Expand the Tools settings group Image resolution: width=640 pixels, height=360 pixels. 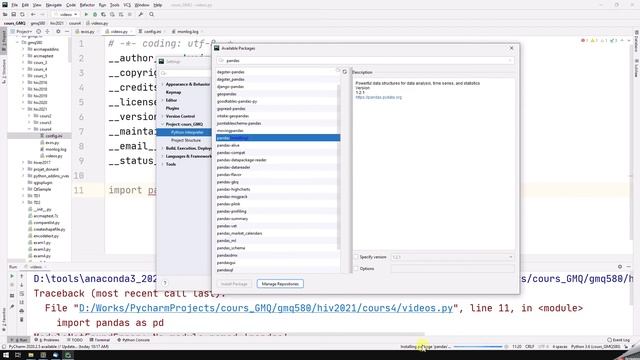coord(163,164)
